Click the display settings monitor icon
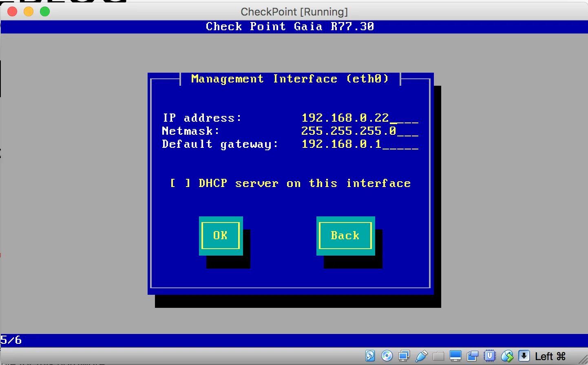This screenshot has width=588, height=365. tap(455, 356)
